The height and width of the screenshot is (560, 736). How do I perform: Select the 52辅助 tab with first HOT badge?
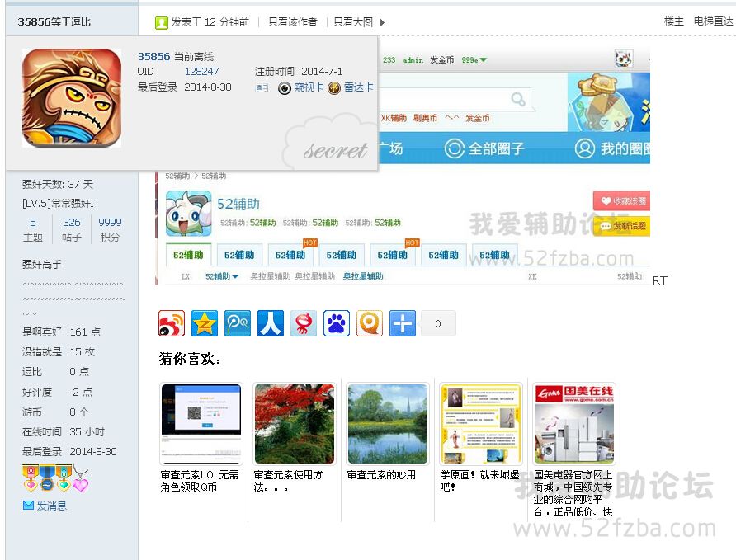tap(290, 255)
